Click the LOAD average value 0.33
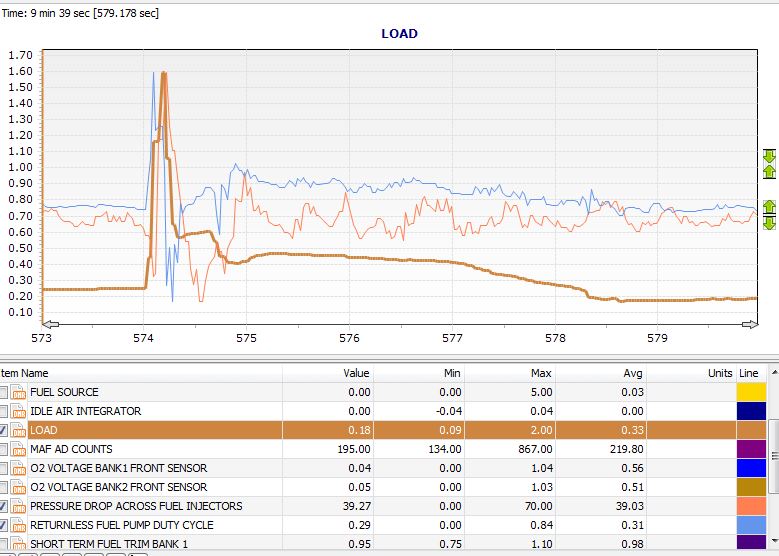Viewport: 779px width, 556px height. point(632,430)
